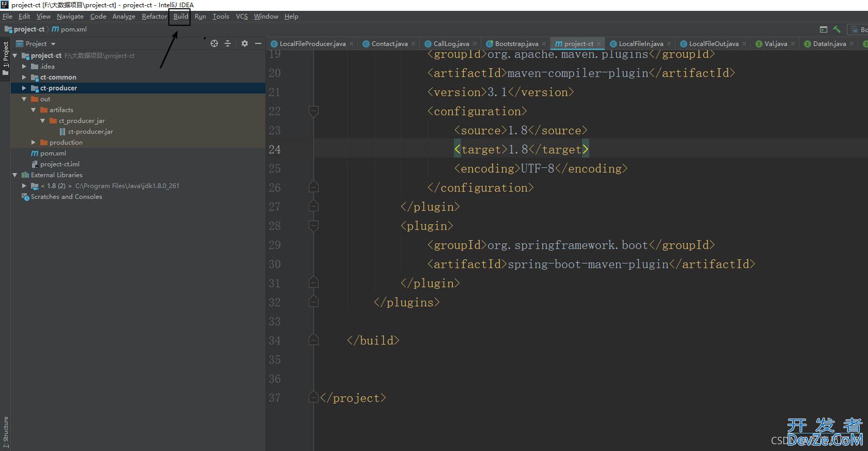Open the Code menu
This screenshot has height=451, width=868.
tap(98, 17)
